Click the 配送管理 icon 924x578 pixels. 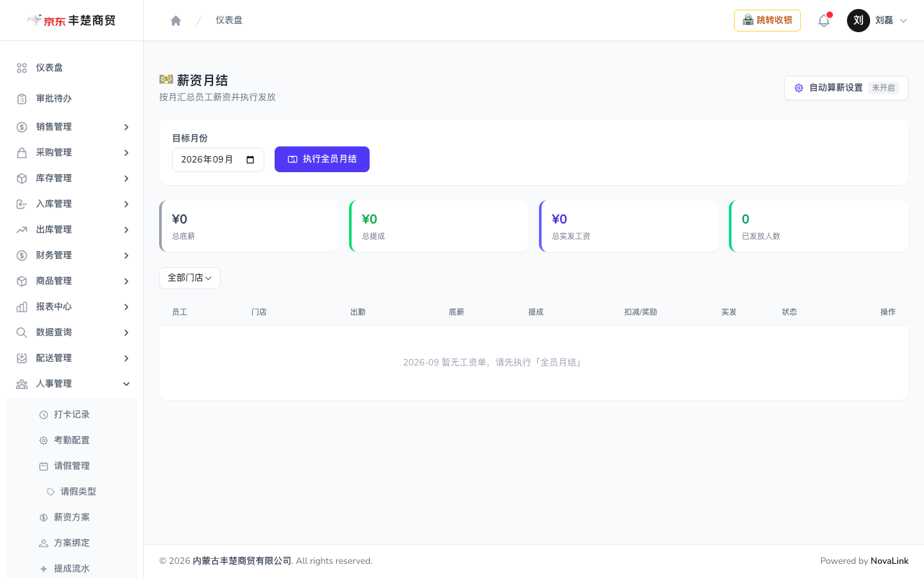[x=22, y=358]
